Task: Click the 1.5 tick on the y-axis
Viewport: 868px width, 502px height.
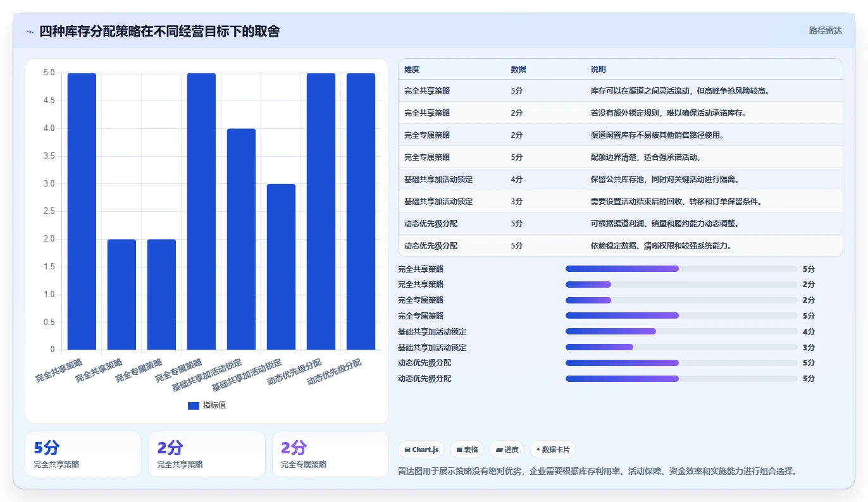Action: tap(49, 267)
